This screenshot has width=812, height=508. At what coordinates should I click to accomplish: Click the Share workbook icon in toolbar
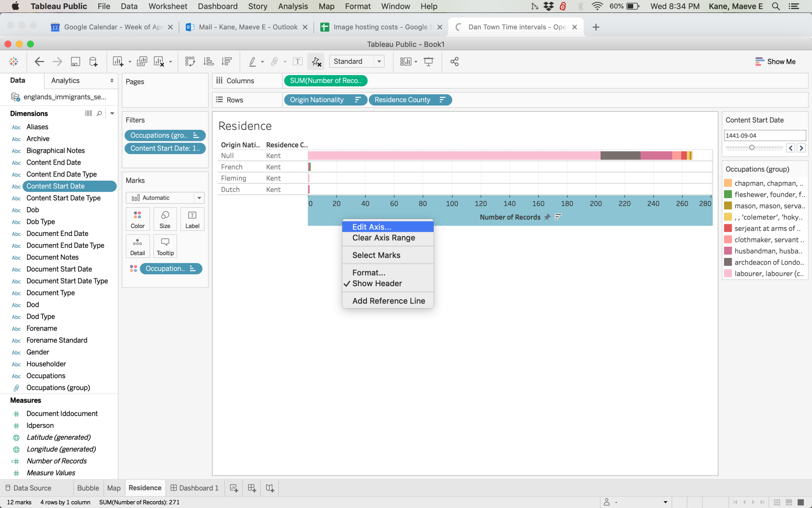pos(454,61)
